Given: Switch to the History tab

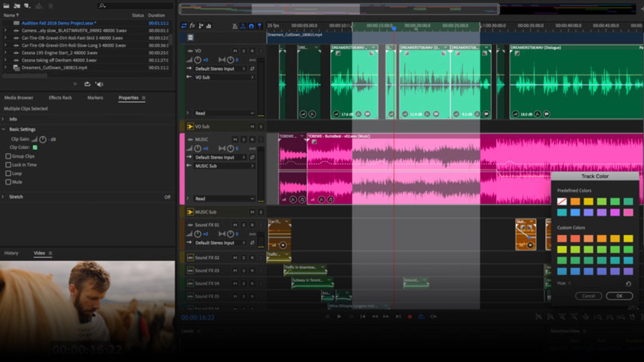Looking at the screenshot, I should click(11, 253).
